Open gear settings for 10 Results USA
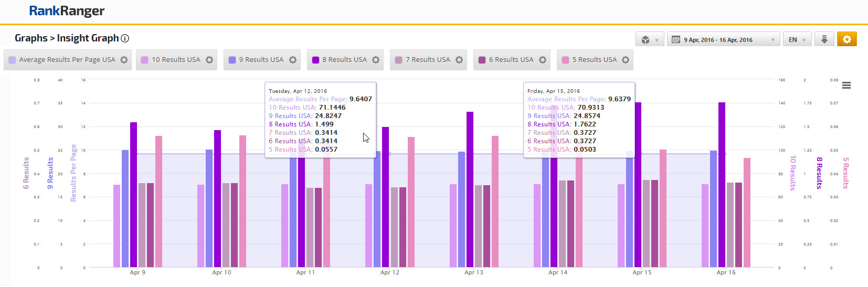 tap(209, 60)
